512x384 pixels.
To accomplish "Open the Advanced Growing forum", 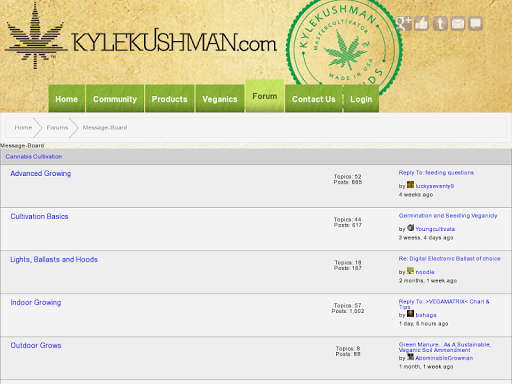I will [x=41, y=173].
